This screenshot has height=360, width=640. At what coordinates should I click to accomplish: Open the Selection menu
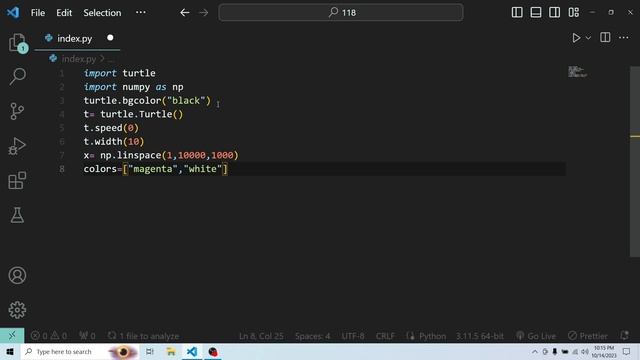point(102,13)
